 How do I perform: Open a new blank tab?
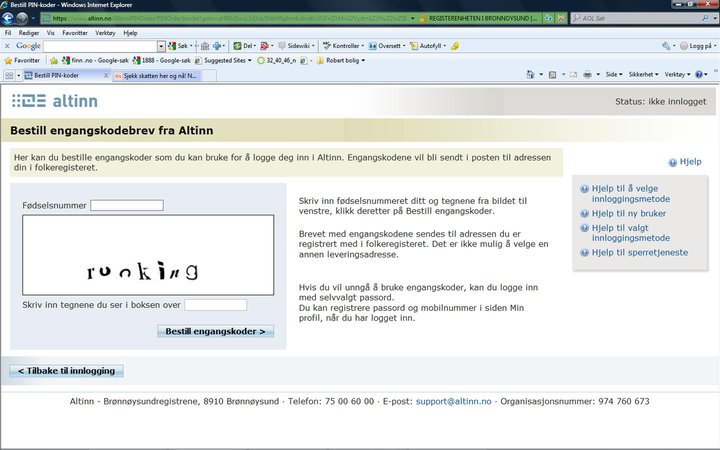209,76
